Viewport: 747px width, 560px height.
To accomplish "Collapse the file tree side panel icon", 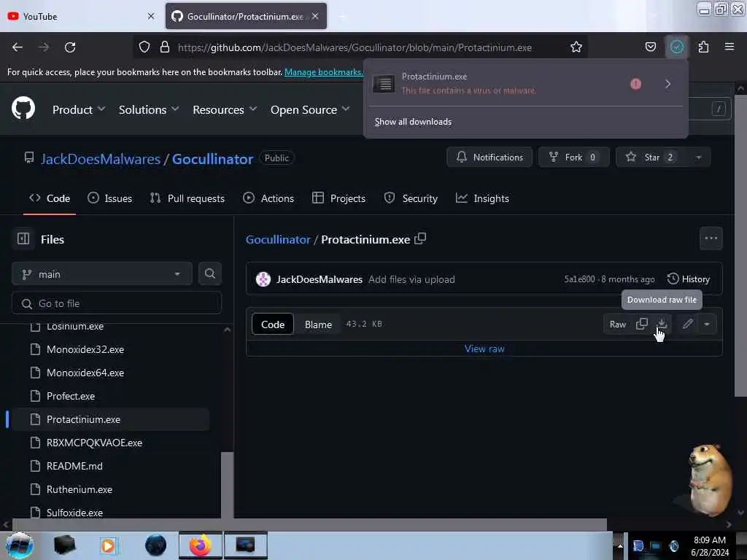I will 23,238.
